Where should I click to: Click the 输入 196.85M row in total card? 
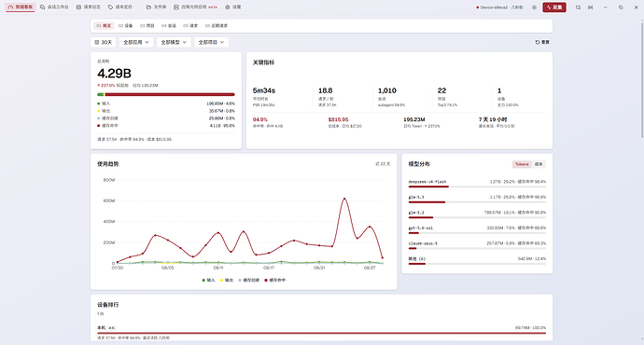(166, 103)
